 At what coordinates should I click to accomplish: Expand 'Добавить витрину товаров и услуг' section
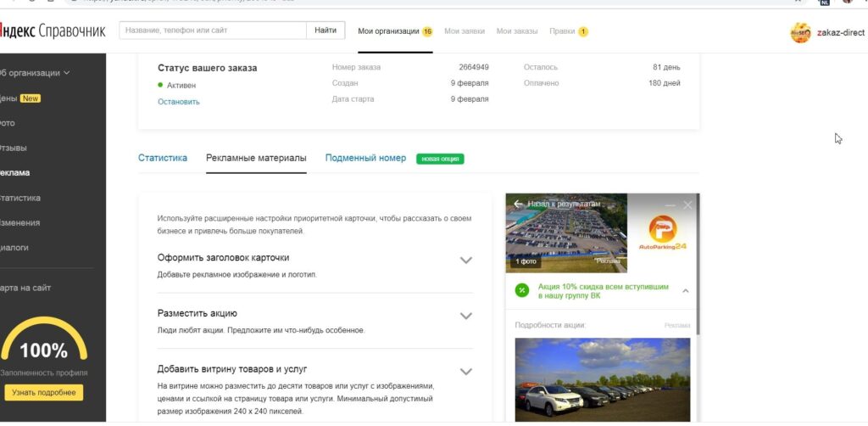click(465, 372)
